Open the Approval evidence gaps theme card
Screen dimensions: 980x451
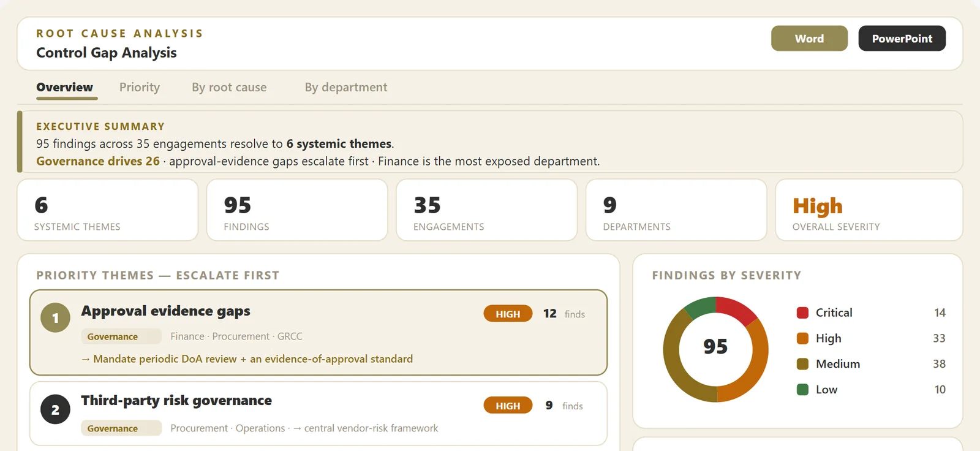(318, 333)
